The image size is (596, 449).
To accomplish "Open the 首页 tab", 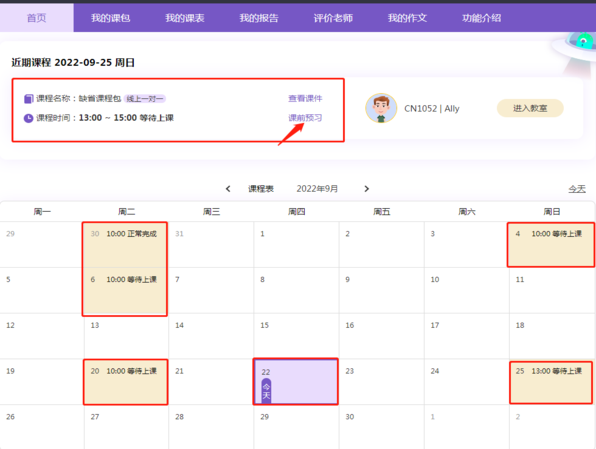I will pos(36,18).
